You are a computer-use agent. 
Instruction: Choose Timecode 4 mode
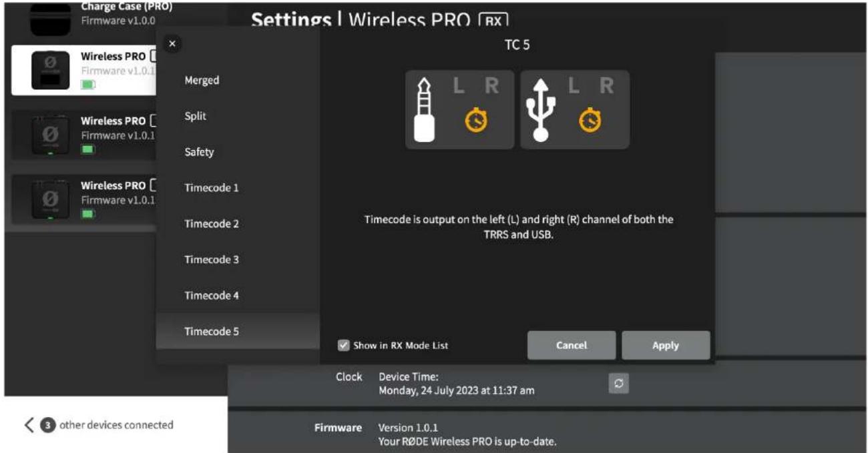238,296
